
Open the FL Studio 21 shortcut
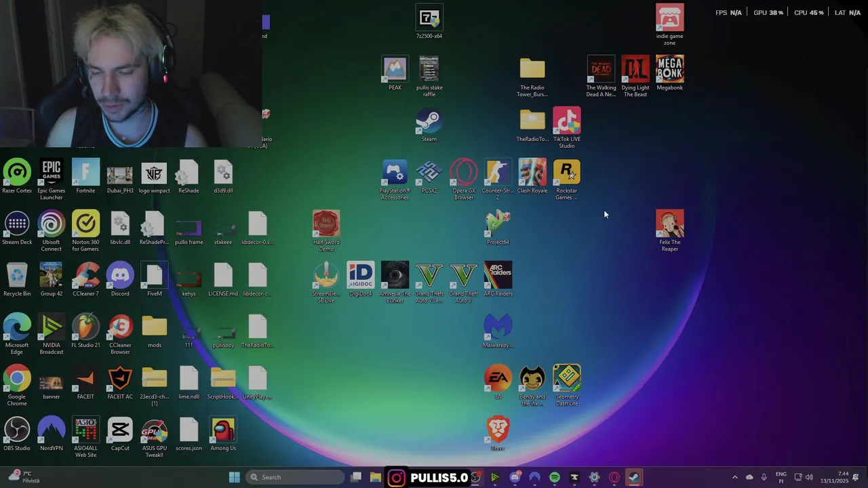coord(85,332)
